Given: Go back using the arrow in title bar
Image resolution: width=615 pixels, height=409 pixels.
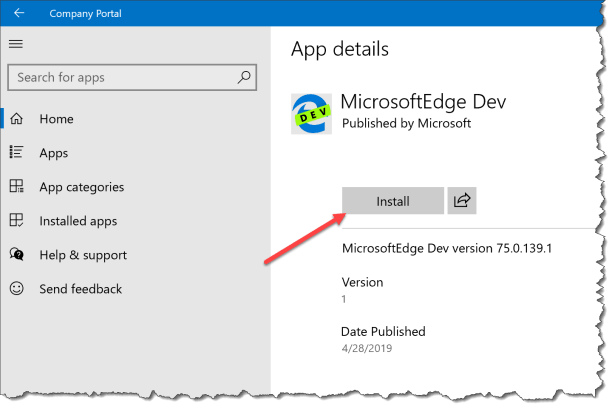Looking at the screenshot, I should point(19,13).
